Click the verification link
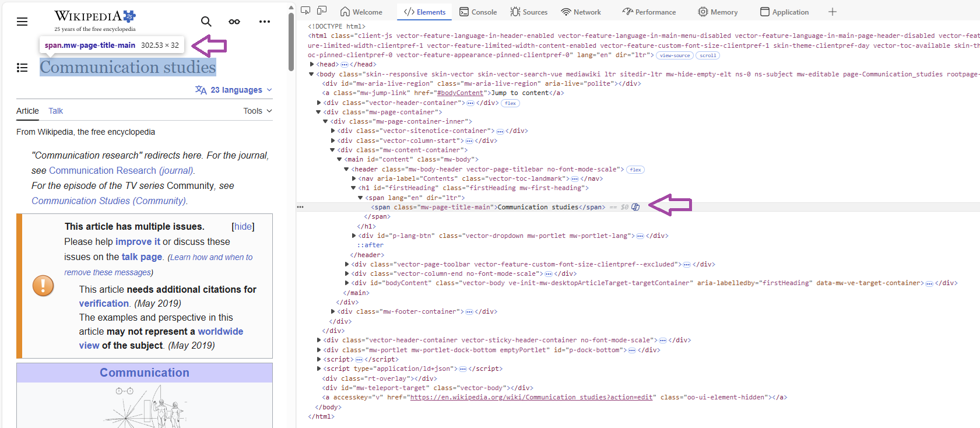 [x=104, y=303]
